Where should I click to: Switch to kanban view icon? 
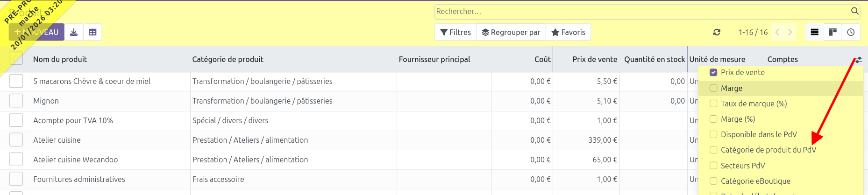pyautogui.click(x=832, y=32)
